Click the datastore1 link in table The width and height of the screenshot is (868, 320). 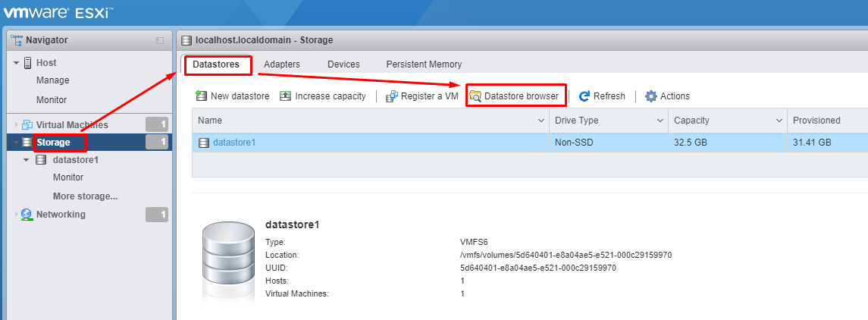pyautogui.click(x=234, y=143)
